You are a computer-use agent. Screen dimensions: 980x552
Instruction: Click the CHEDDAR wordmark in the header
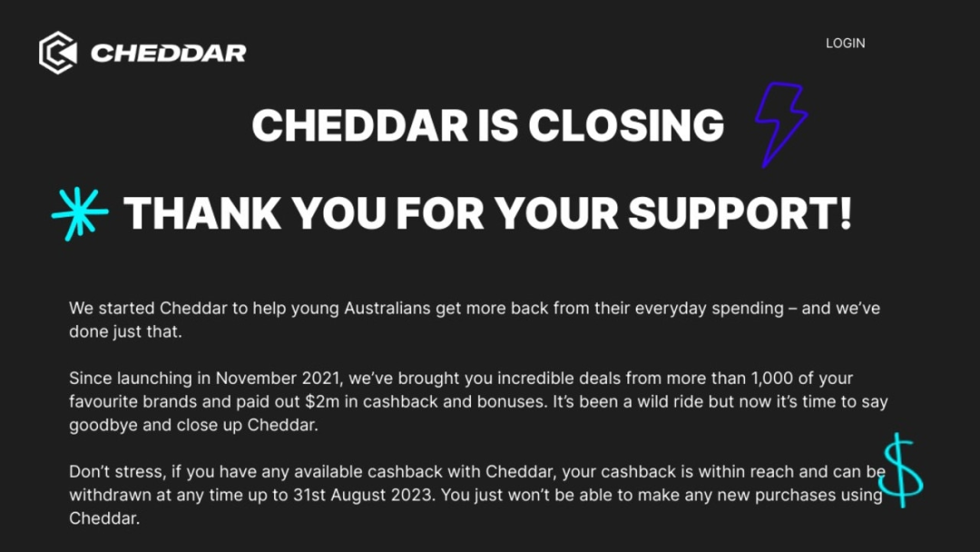coord(168,53)
